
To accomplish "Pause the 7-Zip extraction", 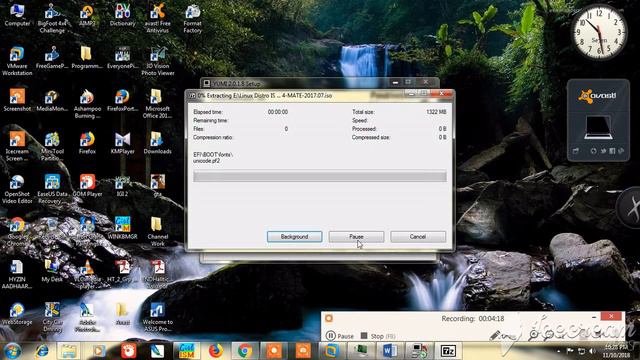I will pyautogui.click(x=356, y=237).
